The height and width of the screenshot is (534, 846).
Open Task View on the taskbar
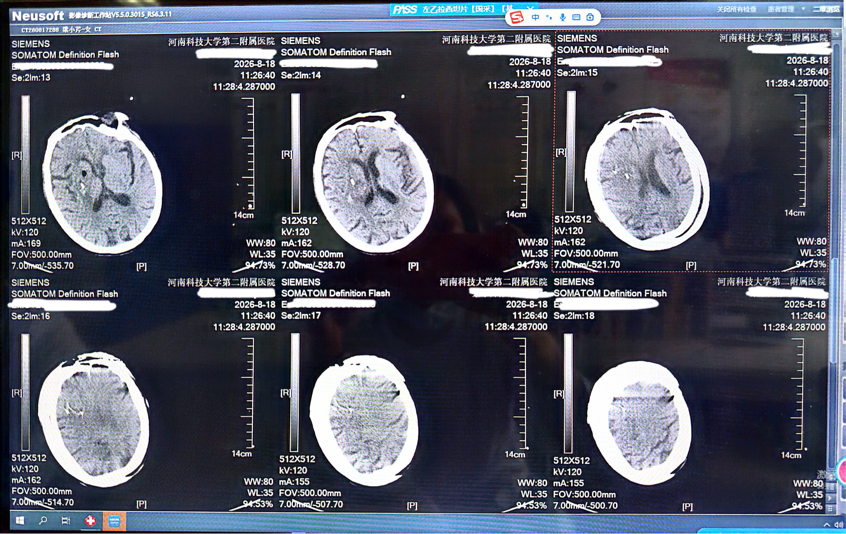tap(66, 521)
